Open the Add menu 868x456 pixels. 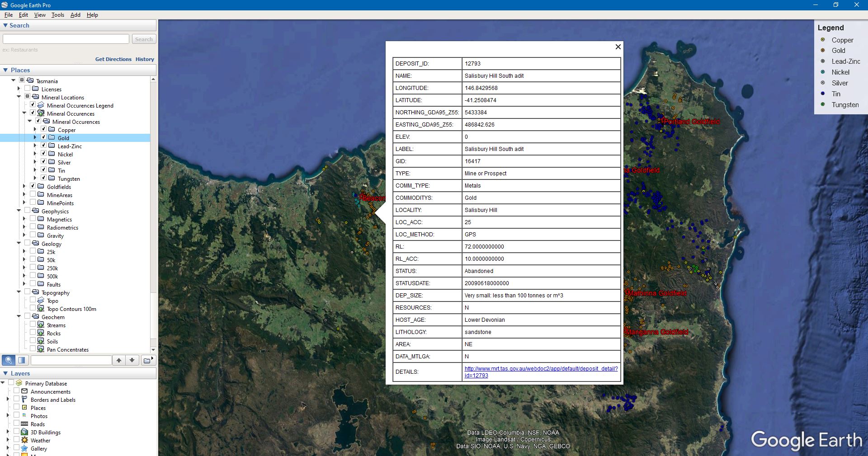coord(75,15)
